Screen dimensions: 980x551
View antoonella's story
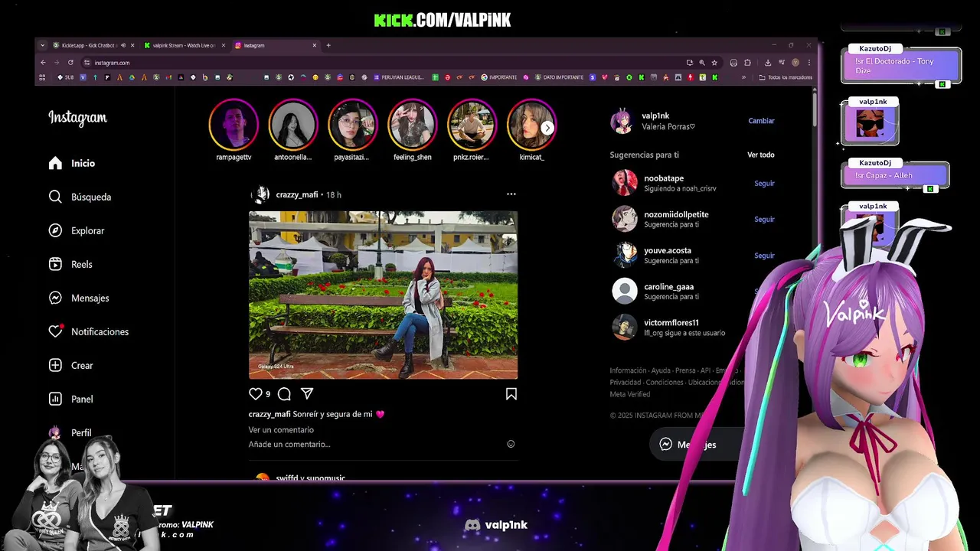(293, 125)
